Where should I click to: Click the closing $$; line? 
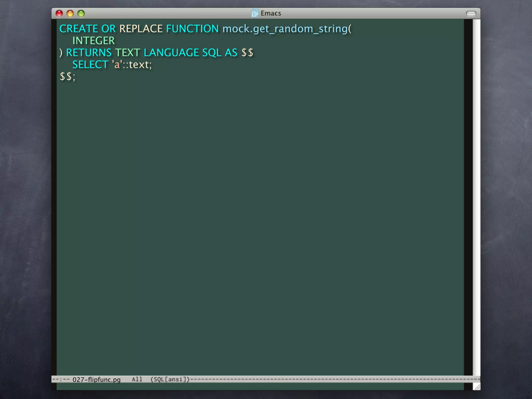coord(68,76)
